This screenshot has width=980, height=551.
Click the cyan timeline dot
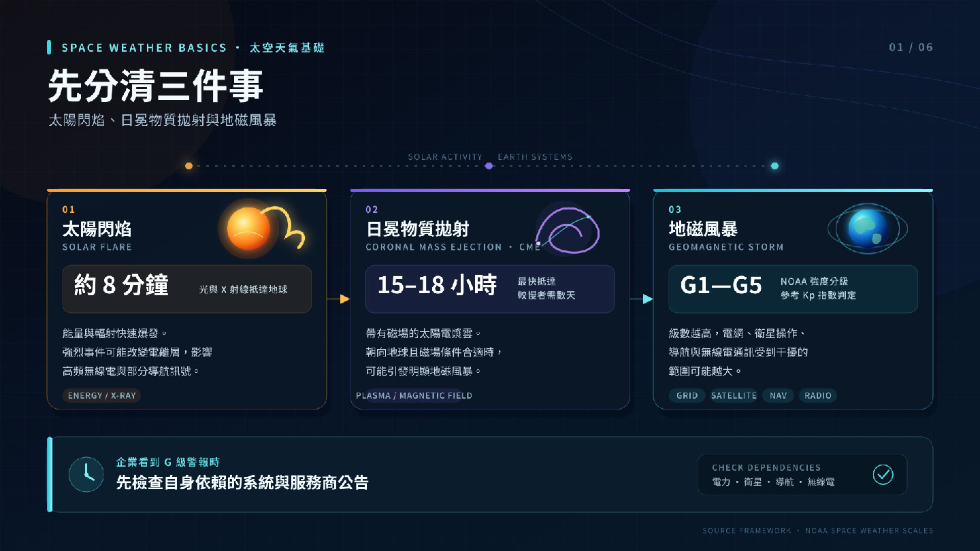(x=774, y=165)
